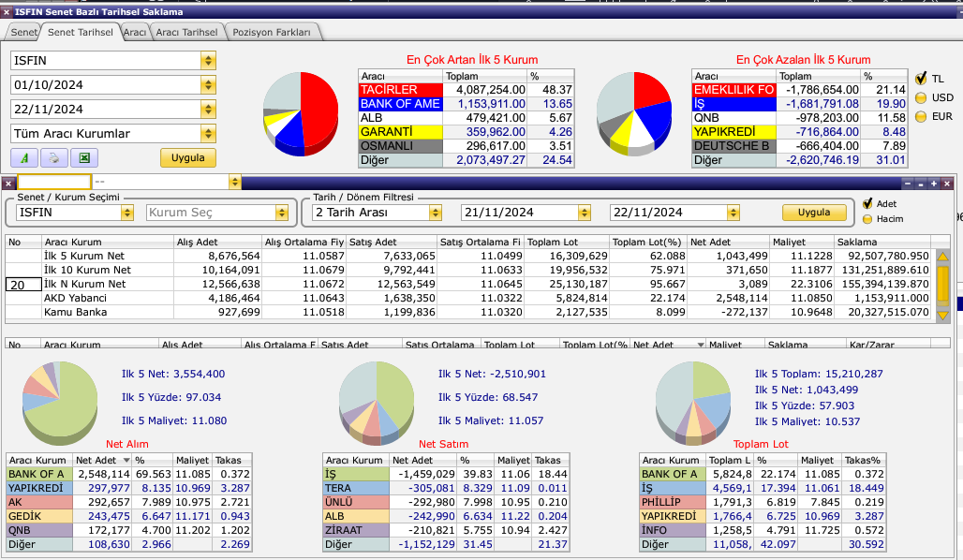The image size is (963, 560).
Task: Switch to the Aracı tab
Action: click(x=135, y=32)
